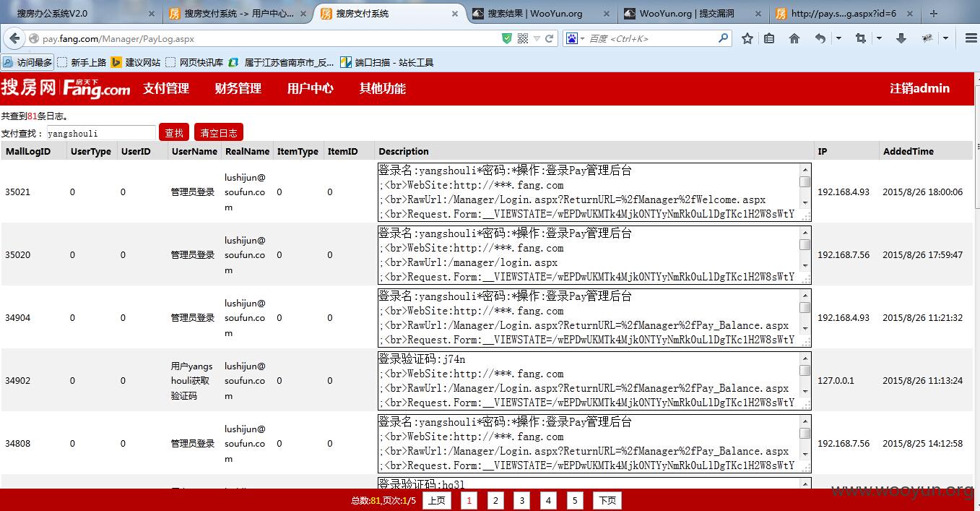Show the QR code for this page

click(x=523, y=38)
